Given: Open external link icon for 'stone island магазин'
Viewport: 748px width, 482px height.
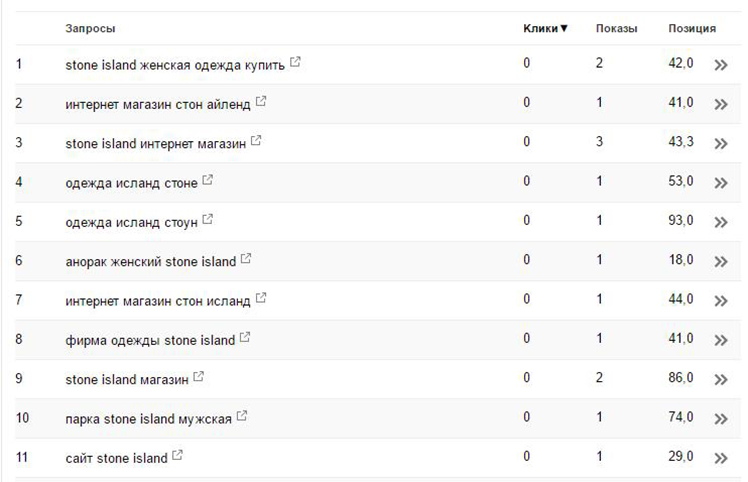Looking at the screenshot, I should pyautogui.click(x=198, y=377).
